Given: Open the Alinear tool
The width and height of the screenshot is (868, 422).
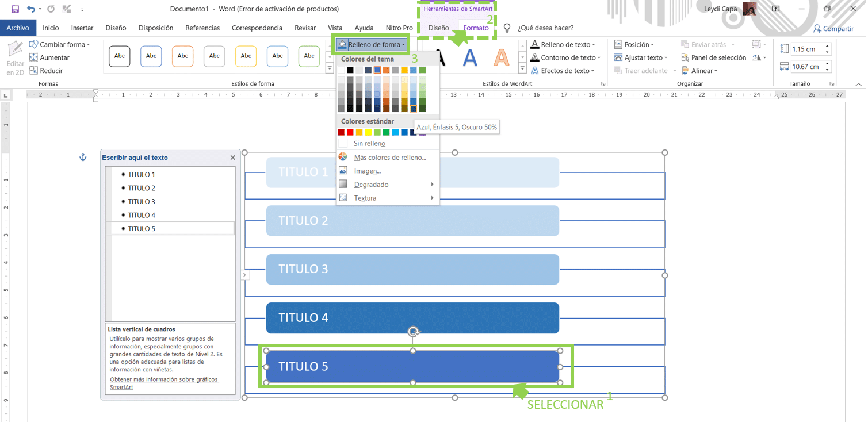Looking at the screenshot, I should [x=702, y=70].
